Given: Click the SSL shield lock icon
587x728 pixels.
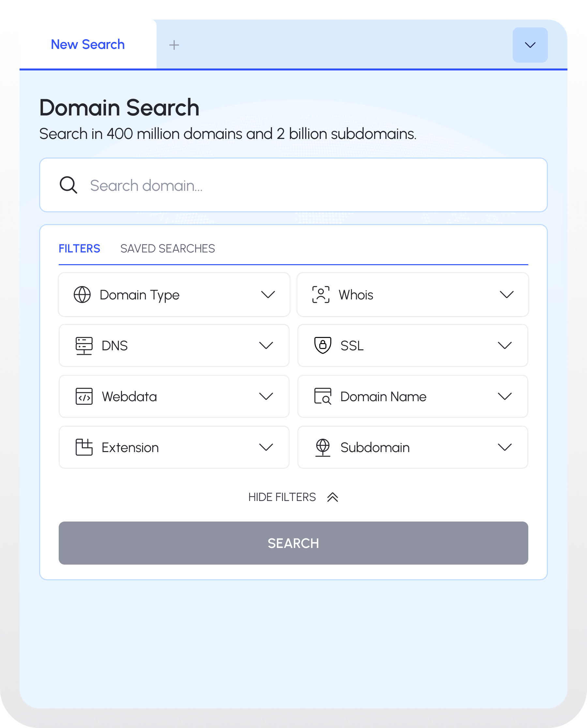Looking at the screenshot, I should tap(323, 346).
